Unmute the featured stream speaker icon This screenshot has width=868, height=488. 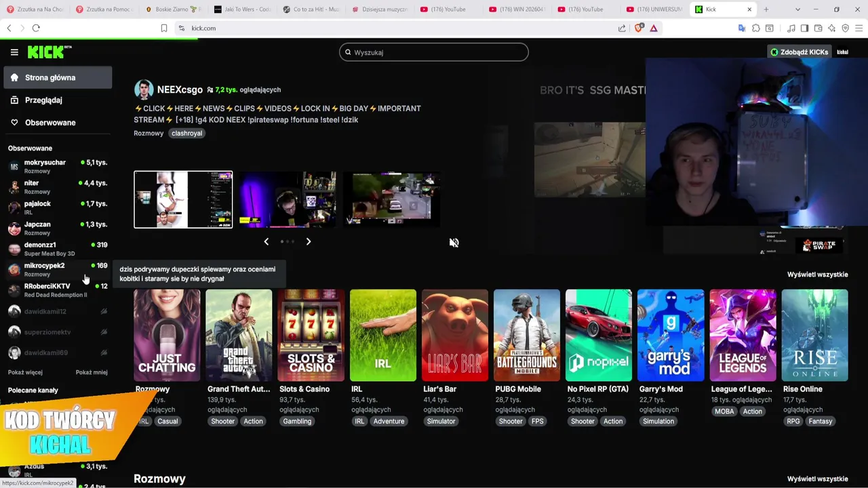point(454,243)
